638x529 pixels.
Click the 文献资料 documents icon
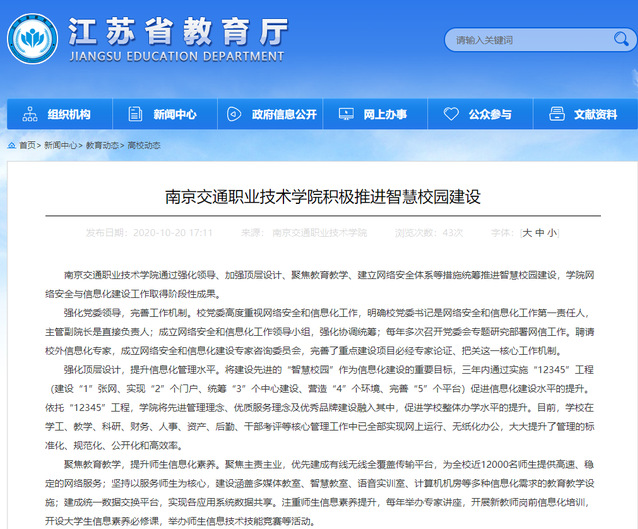click(556, 114)
